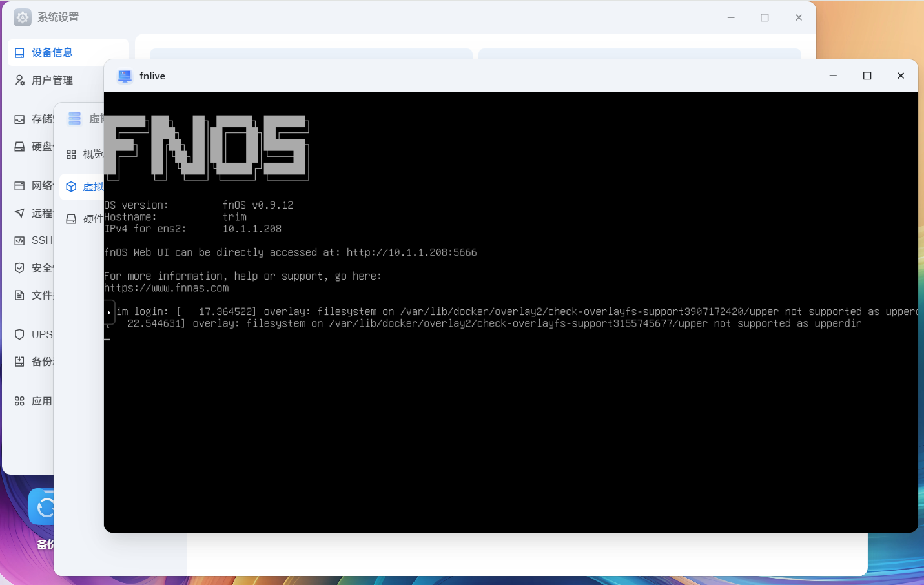Click the FNOS ASCII logo in console
The image size is (924, 585).
click(207, 147)
